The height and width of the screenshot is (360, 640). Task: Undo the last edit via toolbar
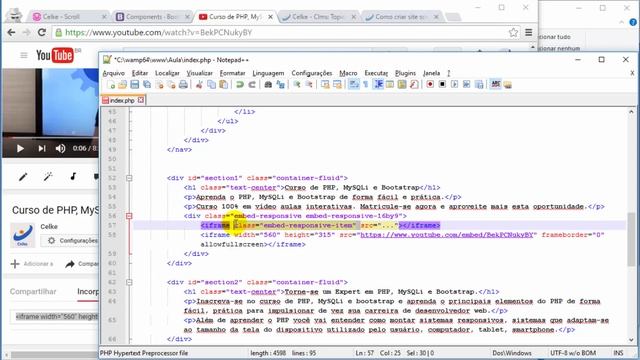point(240,84)
